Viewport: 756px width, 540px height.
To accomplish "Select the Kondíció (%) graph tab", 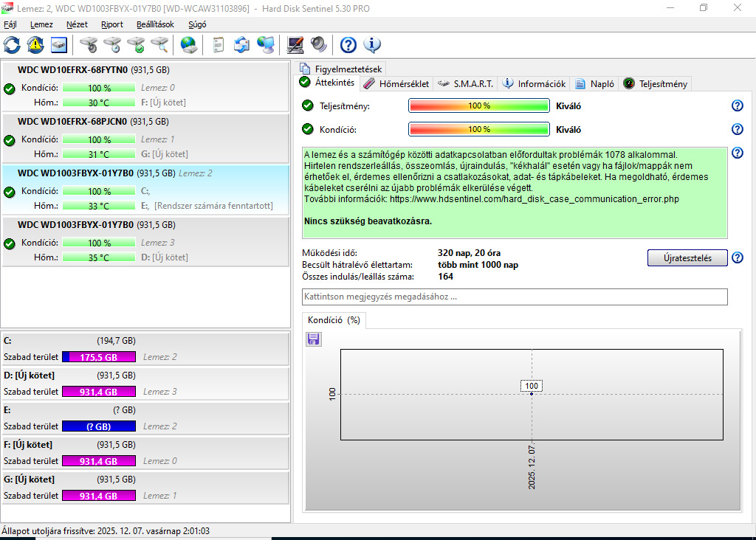I will 334,320.
